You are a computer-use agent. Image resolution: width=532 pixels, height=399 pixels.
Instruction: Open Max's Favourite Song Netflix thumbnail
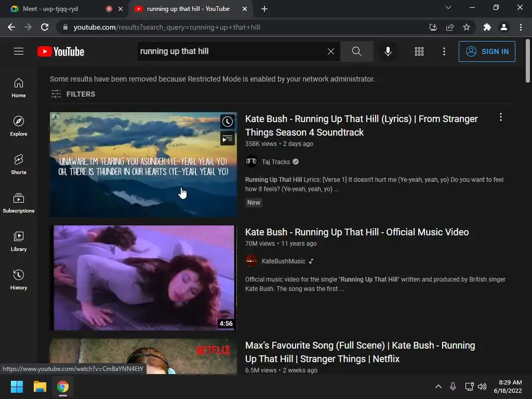click(143, 356)
